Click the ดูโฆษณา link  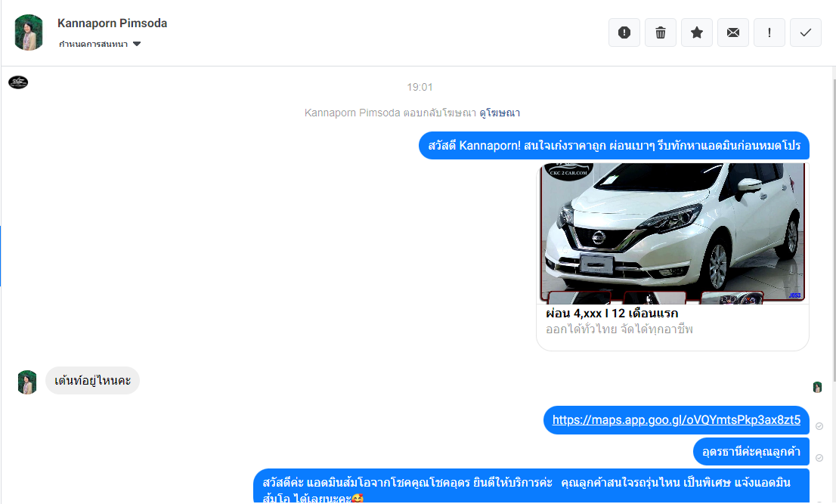(x=500, y=113)
